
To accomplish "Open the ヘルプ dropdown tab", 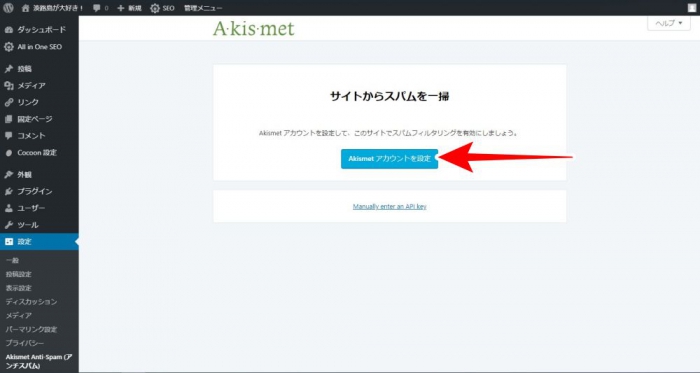I will (x=669, y=23).
